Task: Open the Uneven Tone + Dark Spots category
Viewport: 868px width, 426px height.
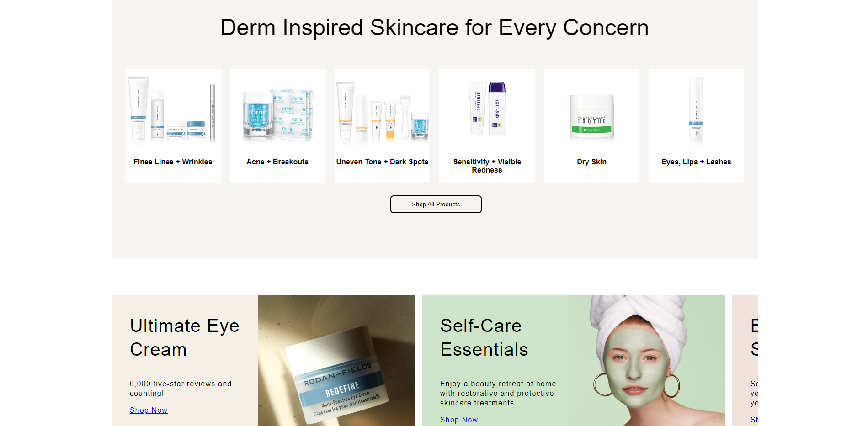Action: [382, 162]
